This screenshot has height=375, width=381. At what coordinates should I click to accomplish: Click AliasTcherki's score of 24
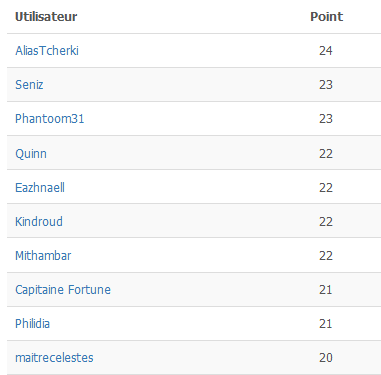point(326,51)
